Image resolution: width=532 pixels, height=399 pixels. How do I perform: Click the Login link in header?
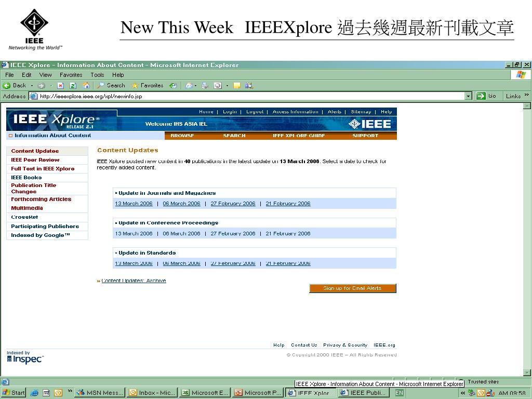click(230, 112)
